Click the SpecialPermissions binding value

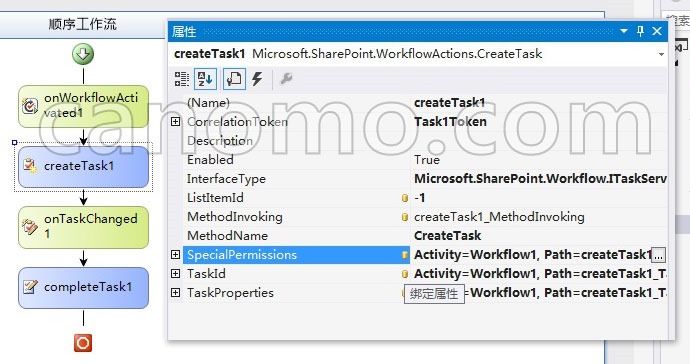coord(532,255)
